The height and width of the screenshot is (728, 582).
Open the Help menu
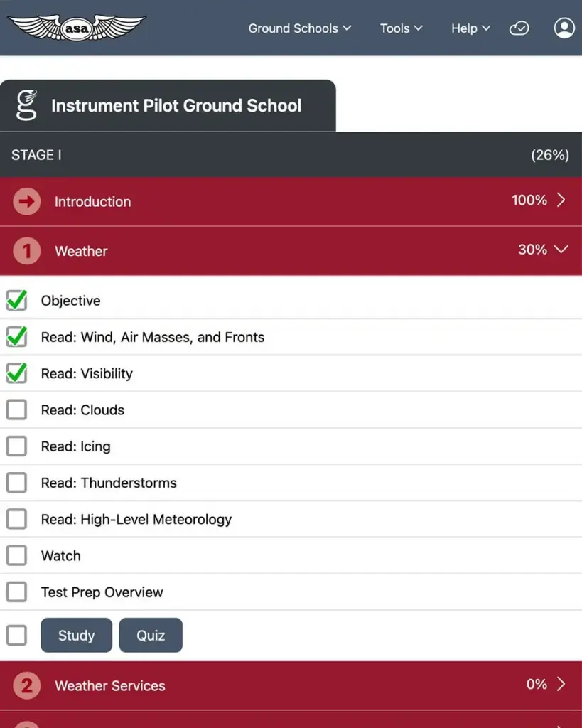pos(470,28)
